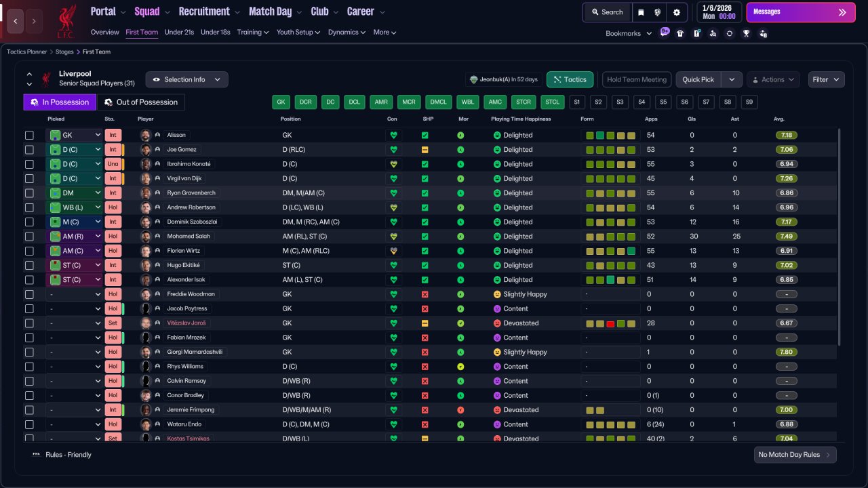The image size is (868, 488).
Task: Click Joe Gomez's yellow sharpness icon
Action: [x=425, y=150]
